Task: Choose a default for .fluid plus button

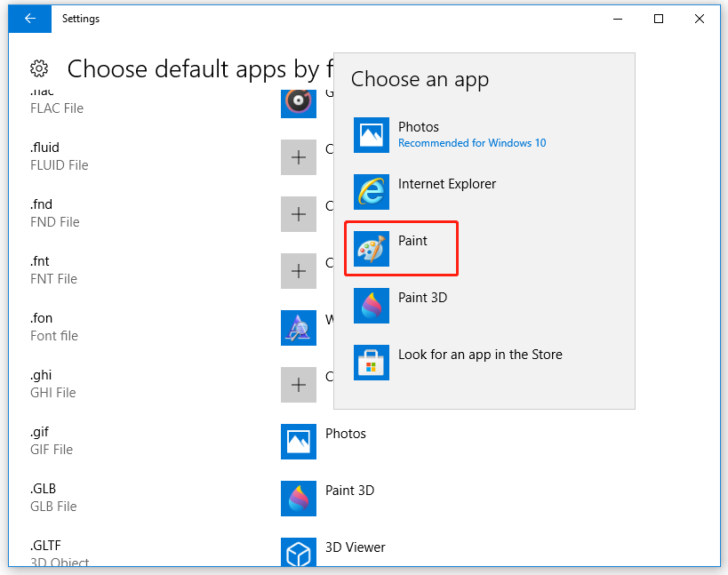Action: tap(299, 157)
